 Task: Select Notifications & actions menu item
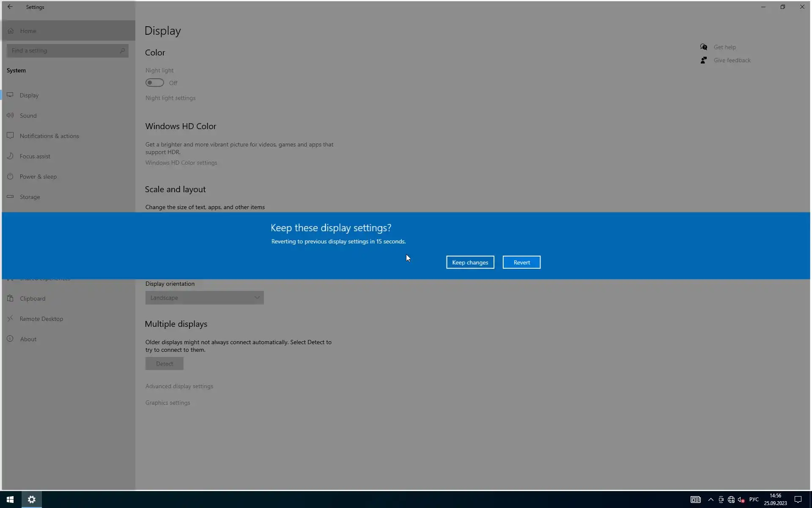coord(49,136)
